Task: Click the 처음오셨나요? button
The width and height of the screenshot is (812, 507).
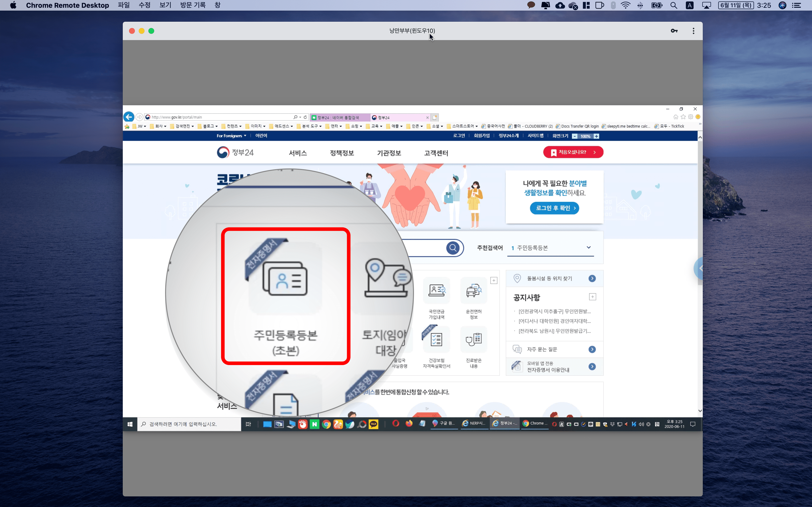Action: 573,152
